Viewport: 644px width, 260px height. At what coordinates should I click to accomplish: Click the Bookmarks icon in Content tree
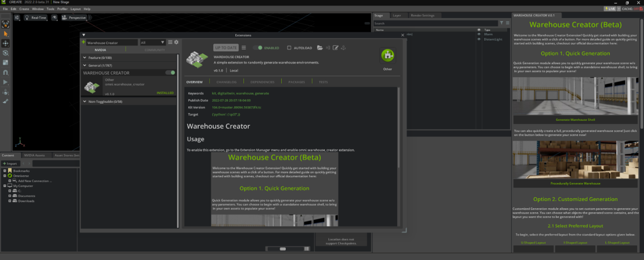(x=10, y=171)
